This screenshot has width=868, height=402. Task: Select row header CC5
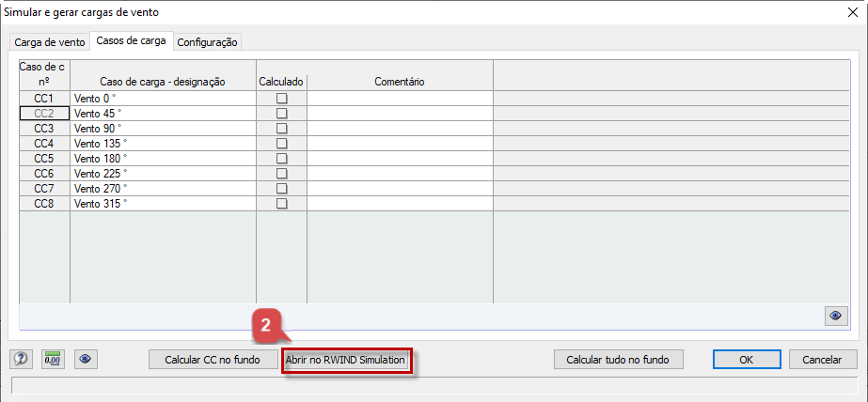[x=44, y=158]
